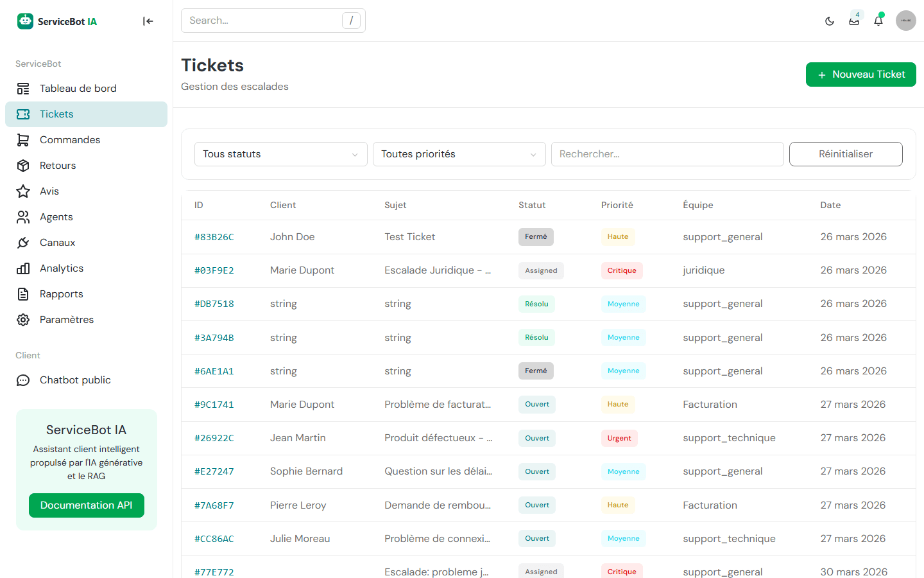
Task: Click the Tickets sidebar icon
Action: tap(23, 114)
